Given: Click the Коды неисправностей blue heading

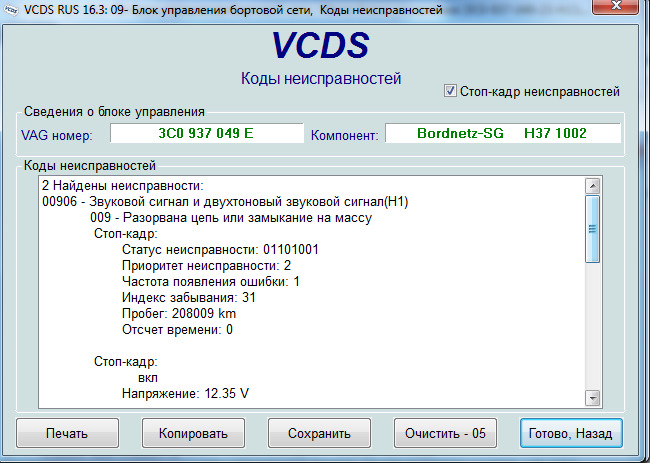Looking at the screenshot, I should 321,78.
